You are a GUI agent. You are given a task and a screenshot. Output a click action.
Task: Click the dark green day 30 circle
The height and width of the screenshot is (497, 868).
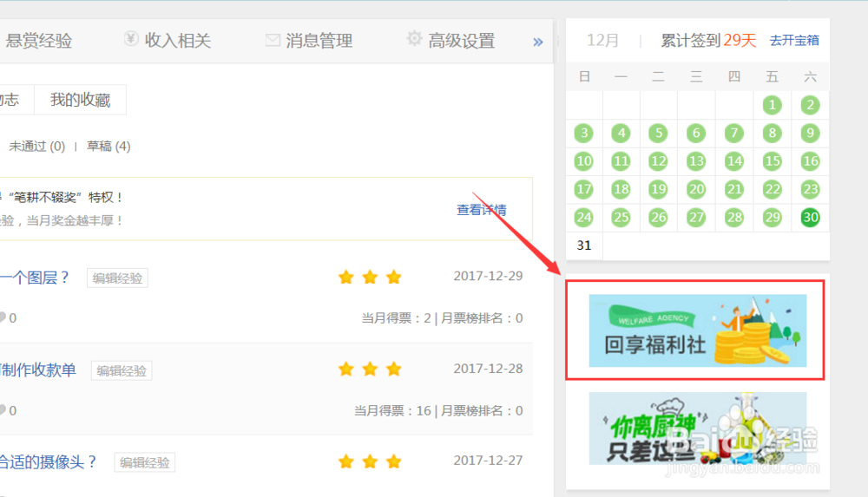coord(810,217)
